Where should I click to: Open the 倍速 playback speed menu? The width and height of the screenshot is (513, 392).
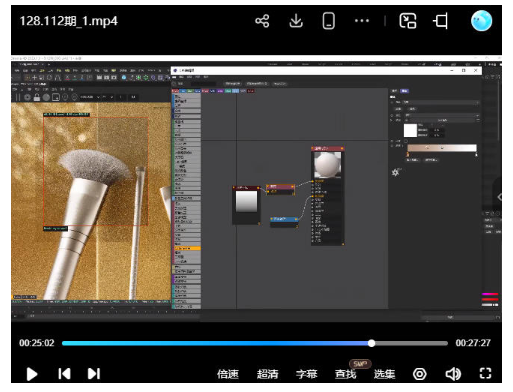[228, 374]
